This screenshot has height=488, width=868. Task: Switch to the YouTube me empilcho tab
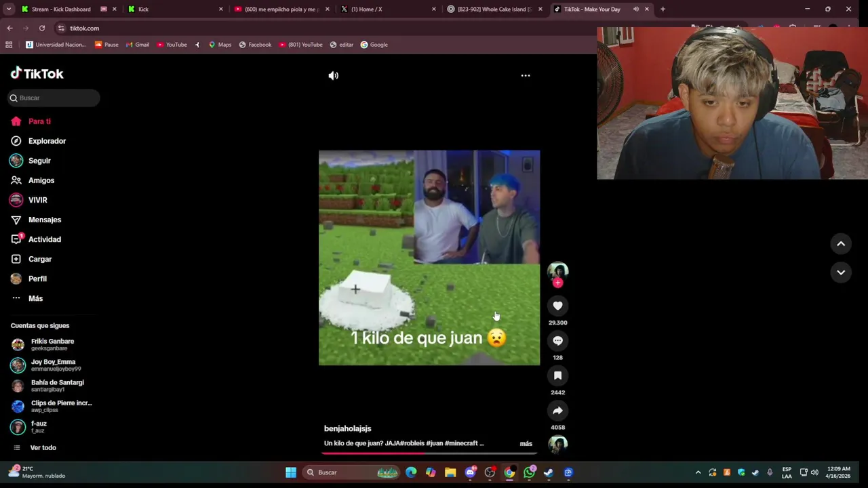tap(281, 9)
